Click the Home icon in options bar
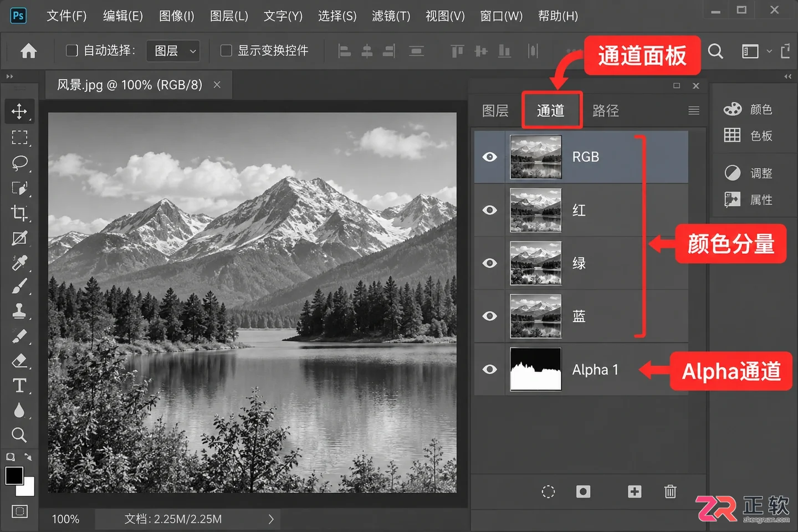This screenshot has height=532, width=798. (x=29, y=51)
